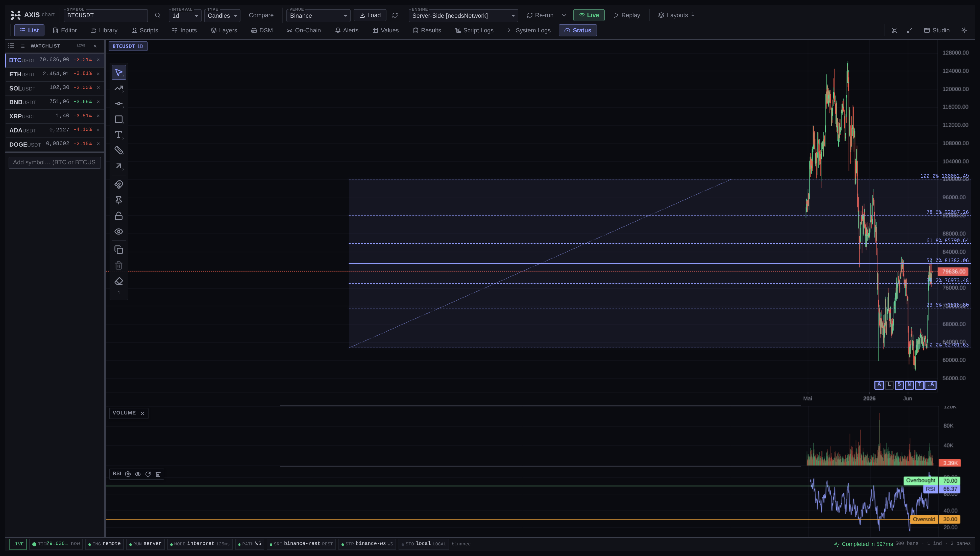The image size is (980, 556).
Task: Remove BTCUSDT from watchlist
Action: [x=98, y=60]
